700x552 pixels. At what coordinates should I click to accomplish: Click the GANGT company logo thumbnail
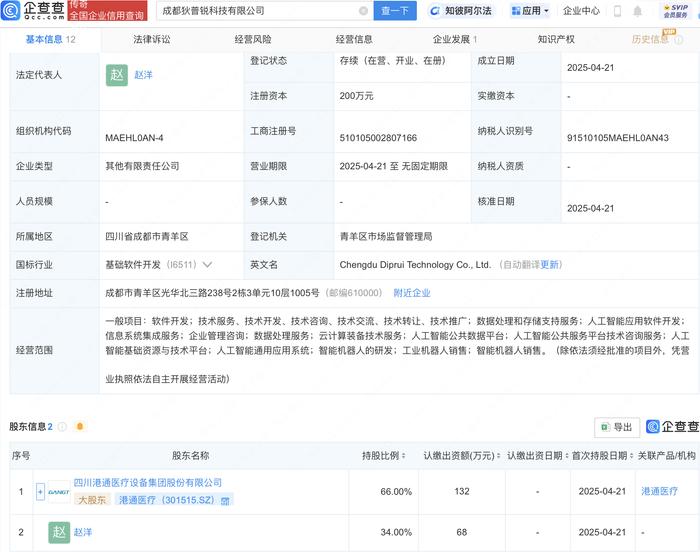coord(59,492)
